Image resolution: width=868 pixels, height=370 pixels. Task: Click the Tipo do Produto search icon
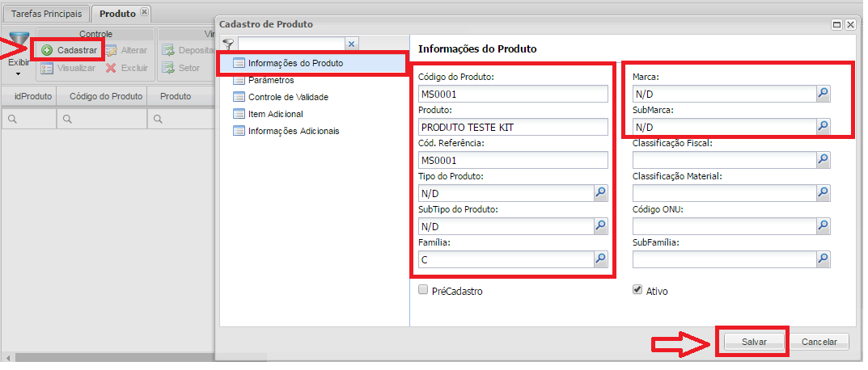pyautogui.click(x=600, y=193)
